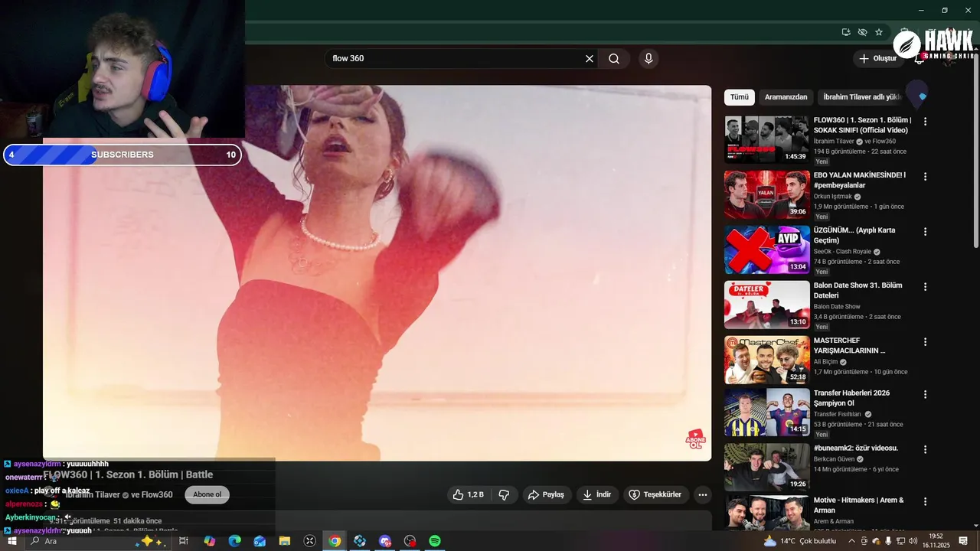980x551 pixels.
Task: Open Motive Hitmakers Arem & Arman video
Action: click(766, 514)
